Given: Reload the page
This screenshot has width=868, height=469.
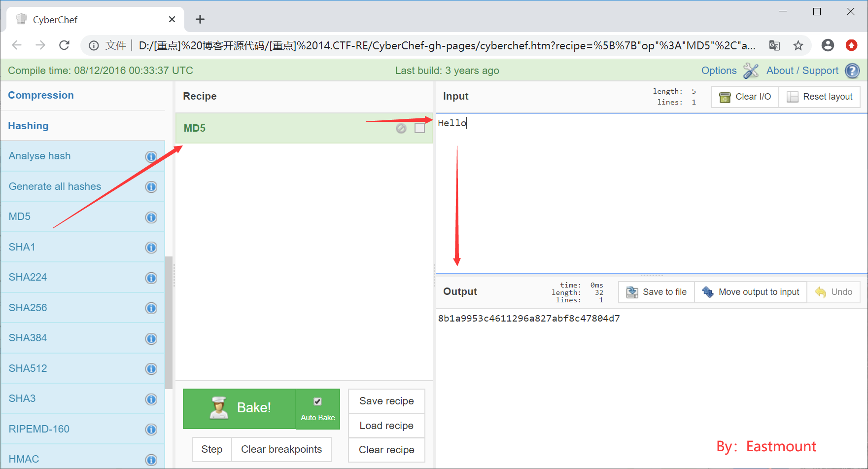Looking at the screenshot, I should 64,45.
